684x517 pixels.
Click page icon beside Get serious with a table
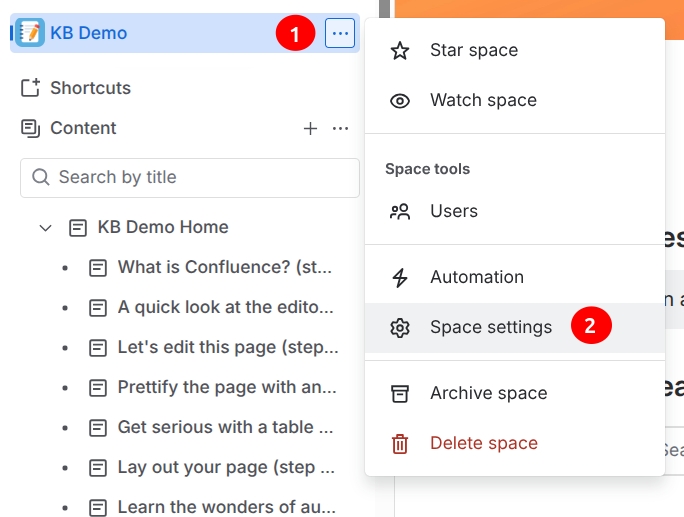coord(98,428)
